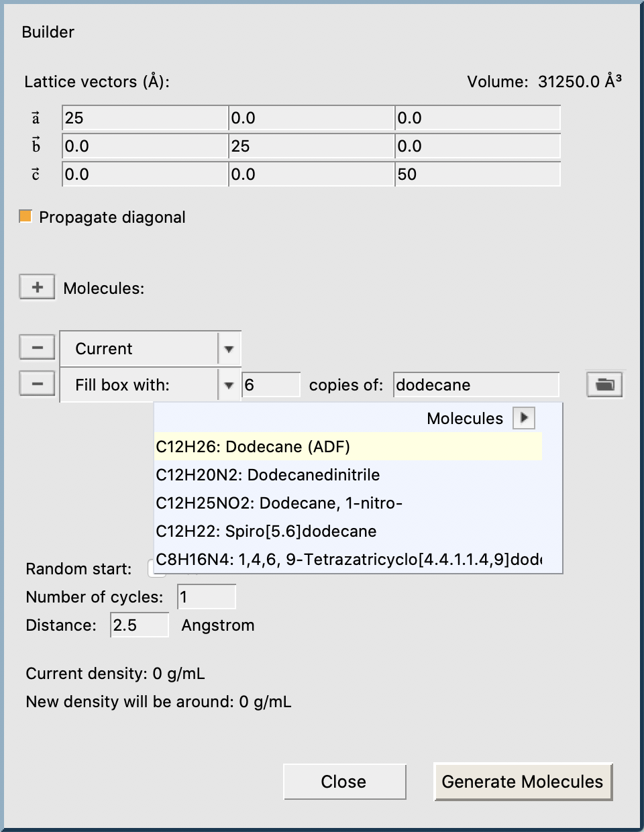
Task: Remove the Fill box with row
Action: (37, 383)
